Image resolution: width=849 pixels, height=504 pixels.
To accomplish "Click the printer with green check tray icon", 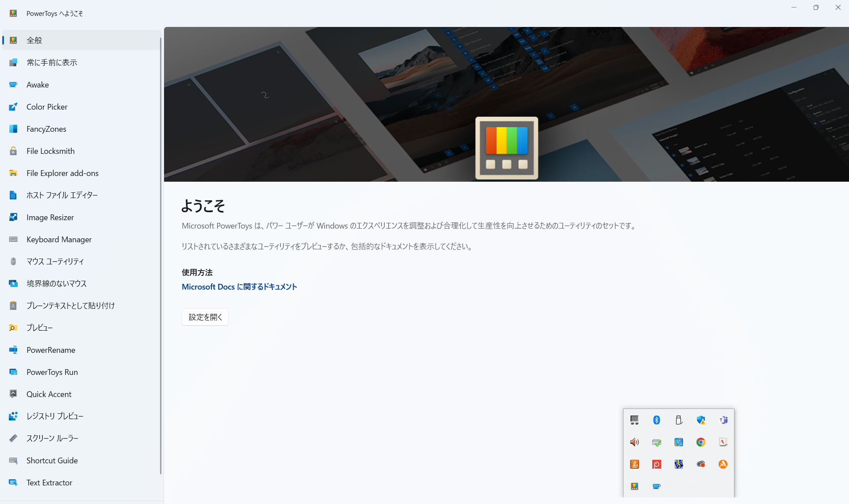I will coord(657,442).
